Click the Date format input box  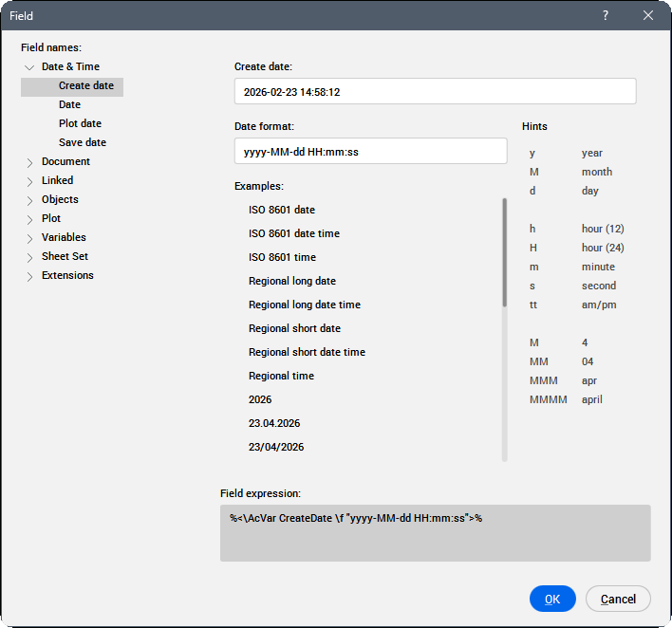[370, 152]
